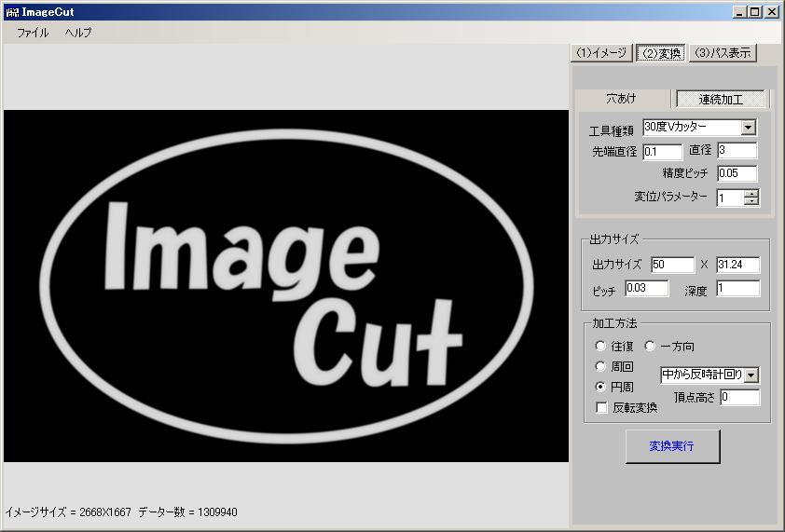
Task: Select the 連続加工 tab
Action: click(721, 99)
